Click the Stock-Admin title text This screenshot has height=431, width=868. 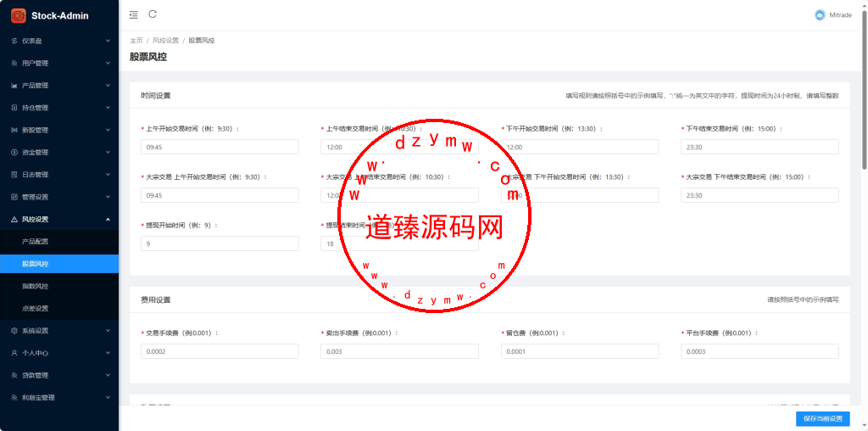coord(60,16)
